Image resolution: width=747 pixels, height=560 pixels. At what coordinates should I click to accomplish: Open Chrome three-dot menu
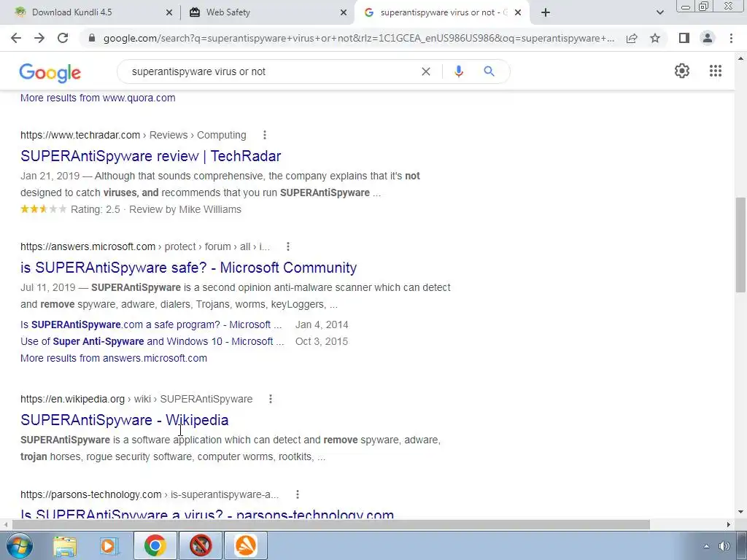[x=731, y=38]
